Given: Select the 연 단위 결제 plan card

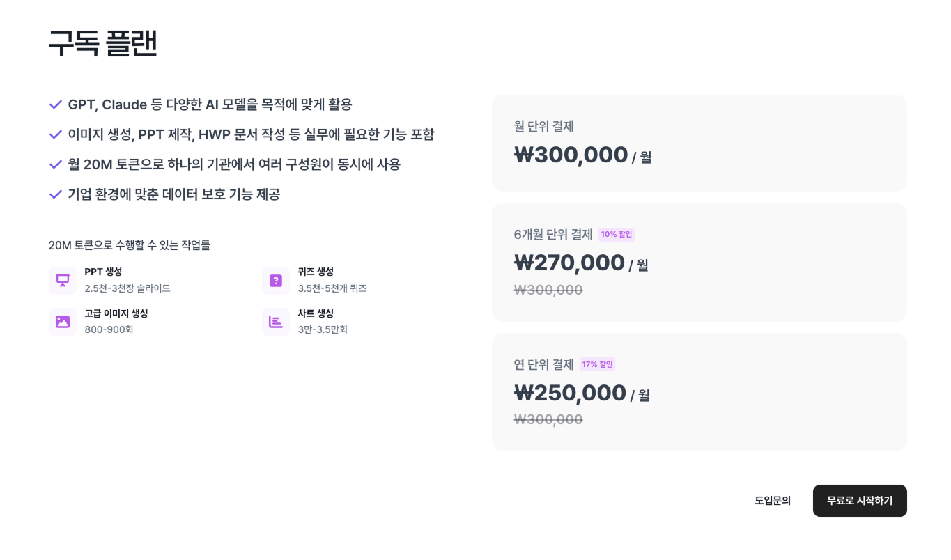Looking at the screenshot, I should click(x=699, y=391).
